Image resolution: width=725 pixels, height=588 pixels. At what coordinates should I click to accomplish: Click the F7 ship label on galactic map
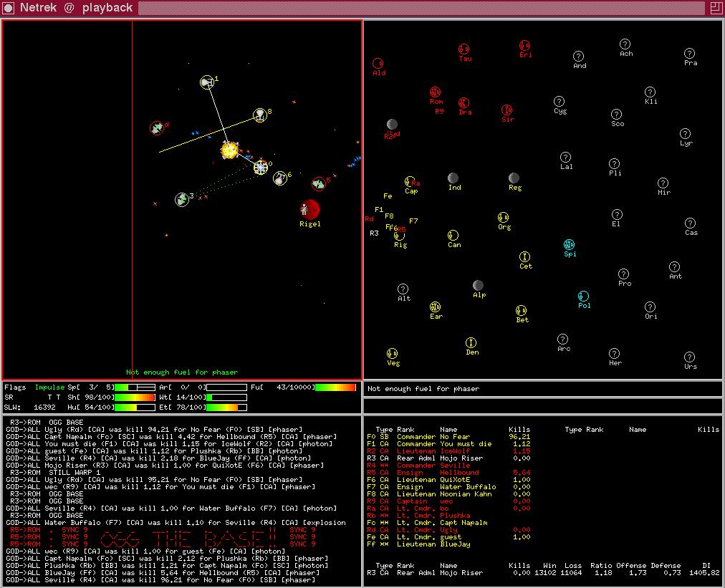coord(413,221)
